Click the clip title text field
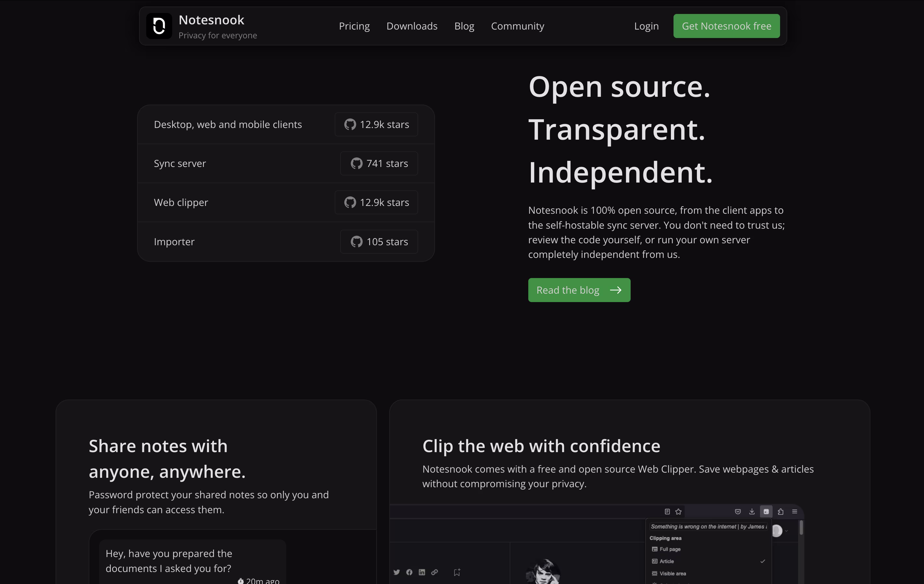The width and height of the screenshot is (924, 584). click(x=708, y=527)
